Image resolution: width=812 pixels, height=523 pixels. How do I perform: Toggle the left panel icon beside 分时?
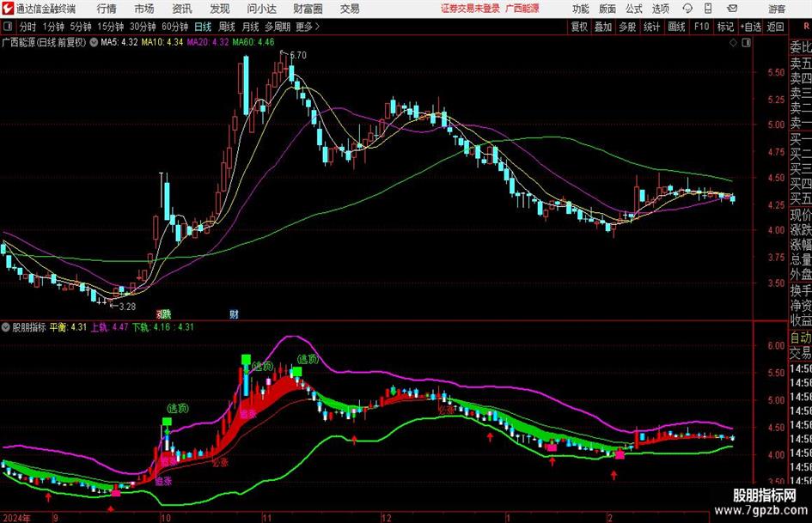pos(7,26)
